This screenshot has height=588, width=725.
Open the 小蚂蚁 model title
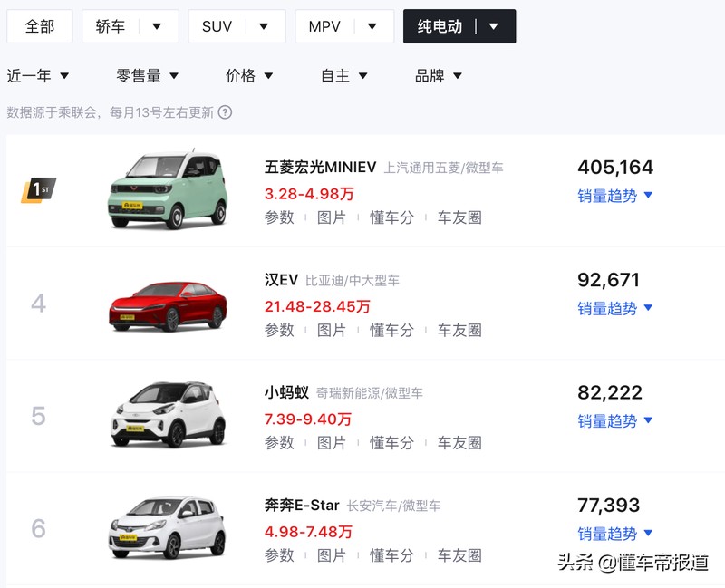click(x=286, y=392)
